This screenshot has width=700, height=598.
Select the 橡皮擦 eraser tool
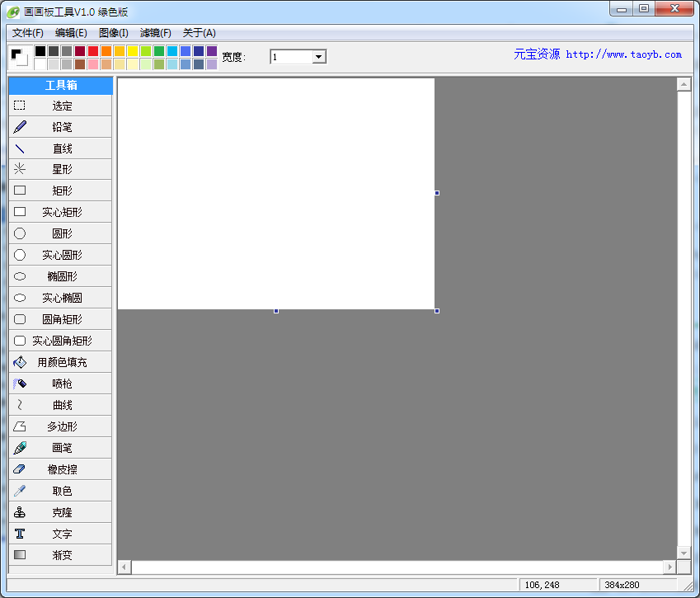click(x=60, y=469)
